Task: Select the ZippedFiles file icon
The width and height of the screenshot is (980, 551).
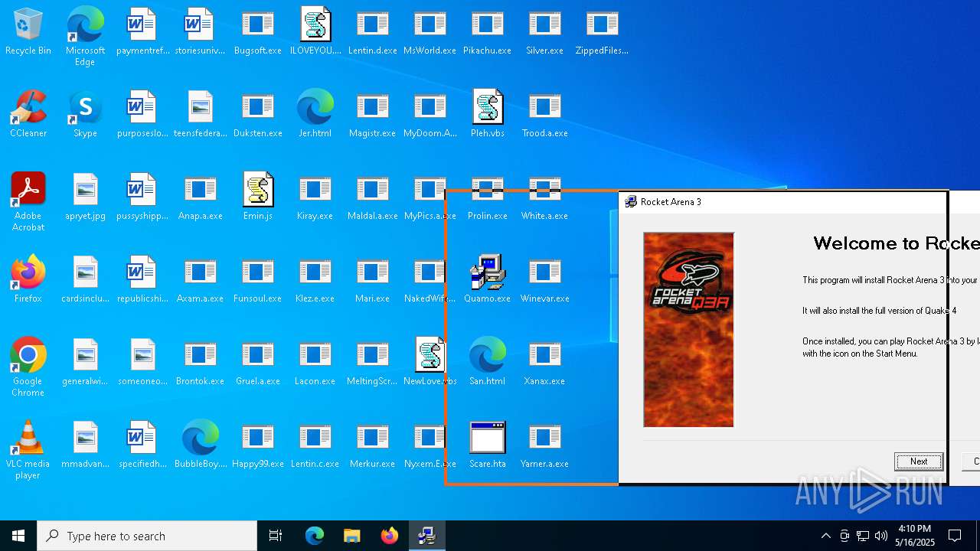Action: (x=603, y=32)
